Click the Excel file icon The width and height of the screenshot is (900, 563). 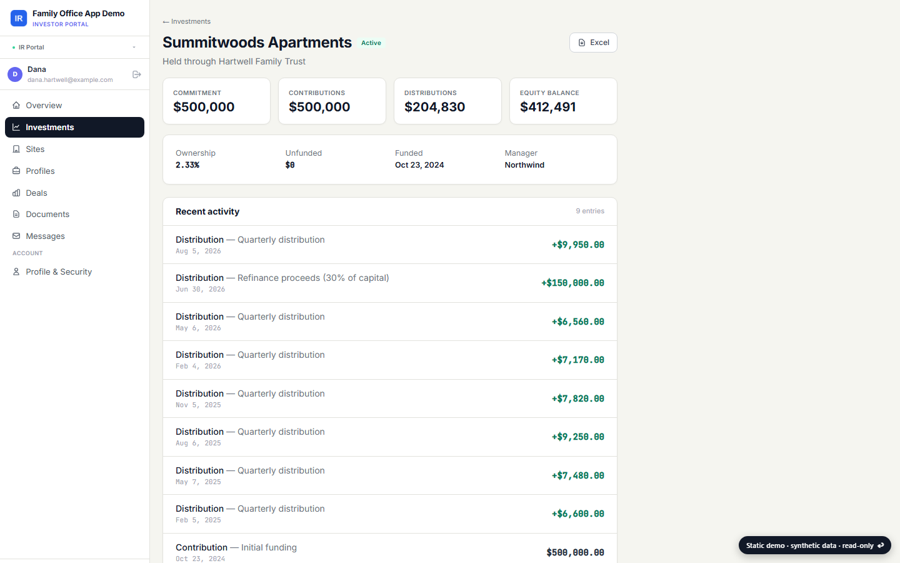[x=581, y=42]
